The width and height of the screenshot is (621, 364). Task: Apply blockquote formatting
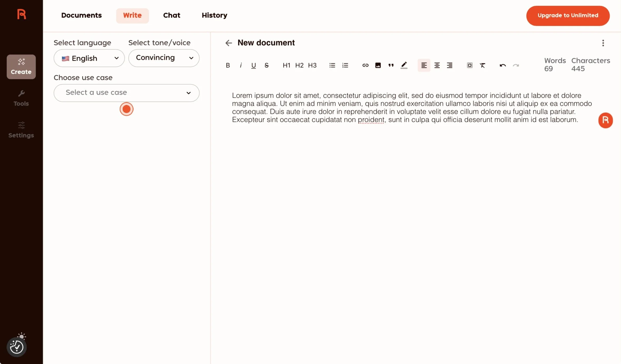point(391,65)
